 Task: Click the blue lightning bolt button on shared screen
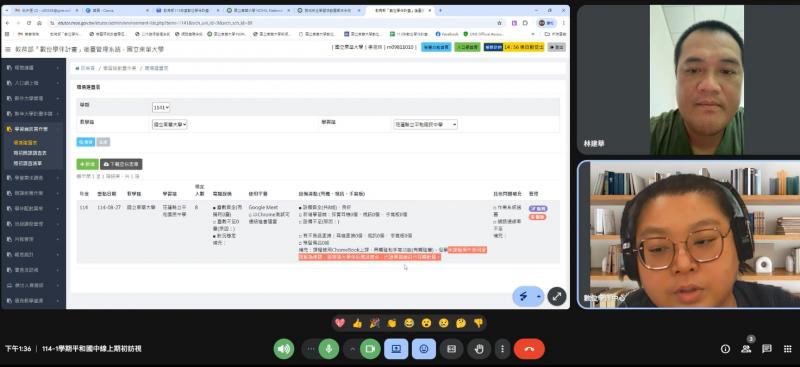point(523,296)
